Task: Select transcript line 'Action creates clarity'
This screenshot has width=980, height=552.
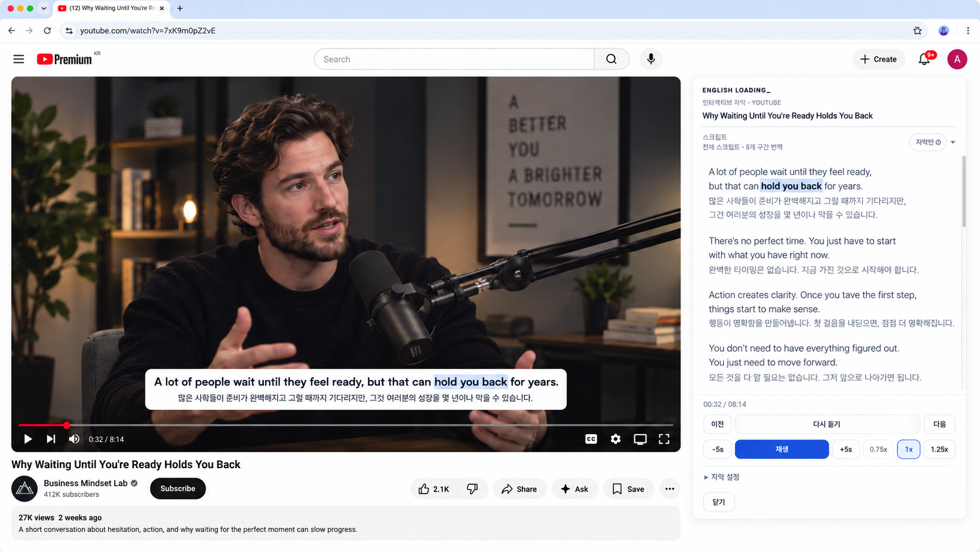Action: coord(812,302)
